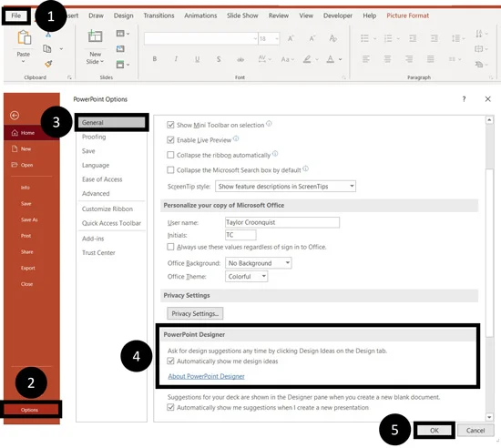Click the Bullets list icon
501x448 pixels.
pos(365,38)
